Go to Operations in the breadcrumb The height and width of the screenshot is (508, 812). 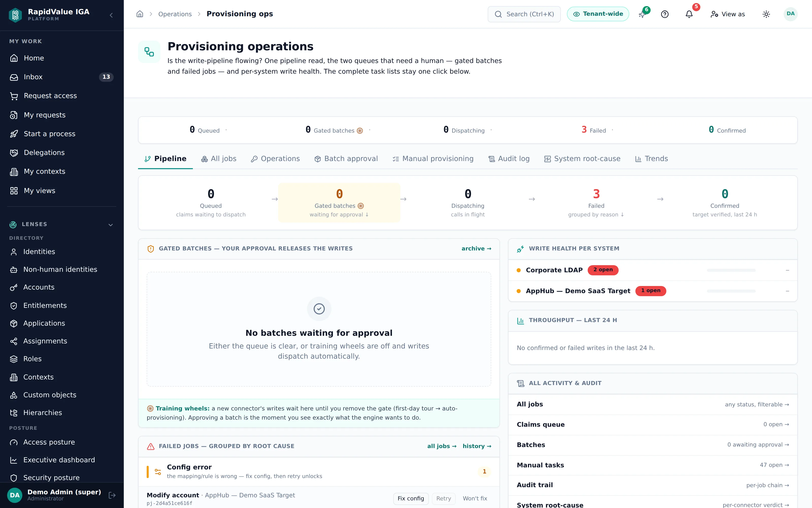tap(175, 14)
